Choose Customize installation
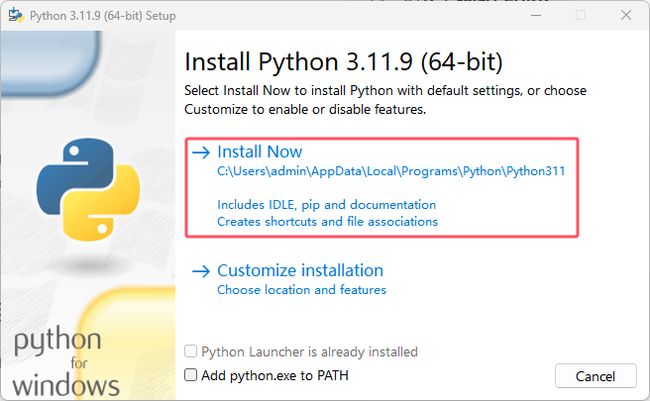Screen dimensions: 650x401 [300, 270]
